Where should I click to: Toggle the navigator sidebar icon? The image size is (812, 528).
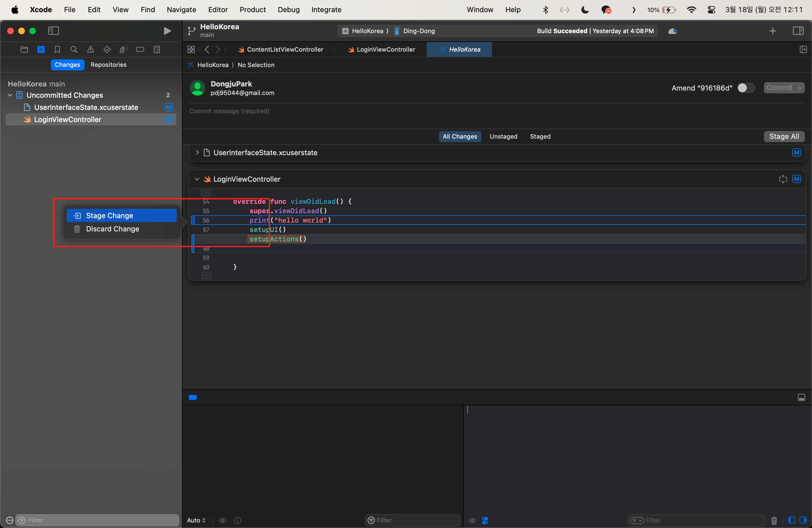click(54, 31)
